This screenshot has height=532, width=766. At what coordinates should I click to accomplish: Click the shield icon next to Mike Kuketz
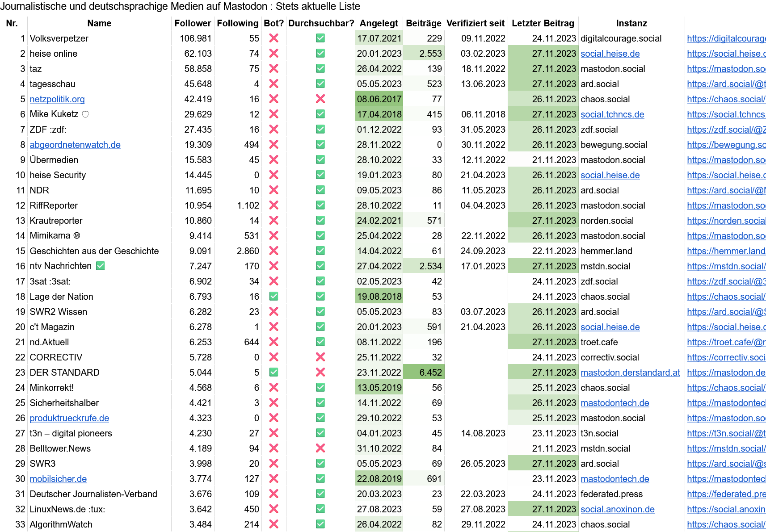(x=85, y=114)
